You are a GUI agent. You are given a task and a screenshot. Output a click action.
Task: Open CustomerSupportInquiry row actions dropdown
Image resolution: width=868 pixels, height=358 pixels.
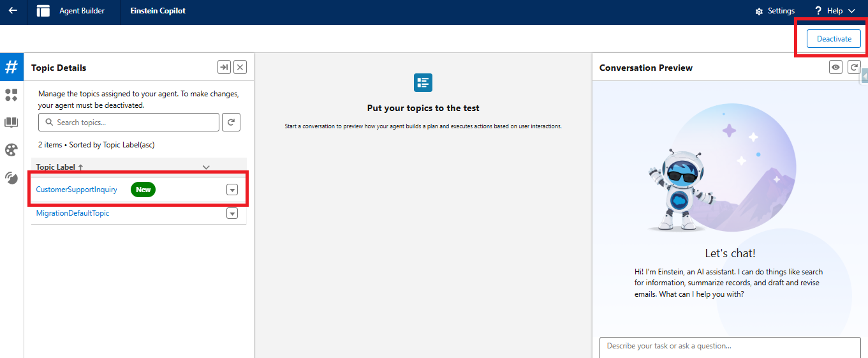[x=232, y=190]
